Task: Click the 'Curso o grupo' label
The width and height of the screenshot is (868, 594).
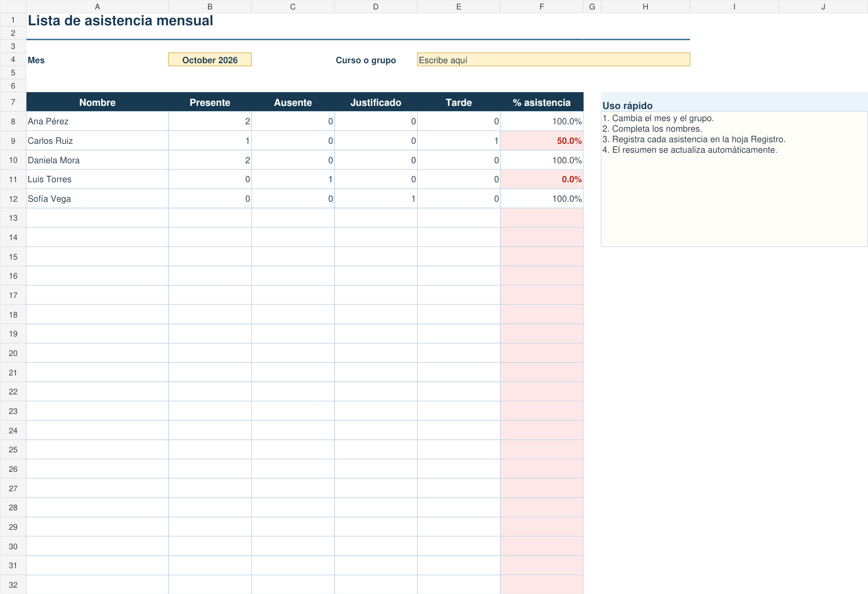Action: (x=366, y=60)
